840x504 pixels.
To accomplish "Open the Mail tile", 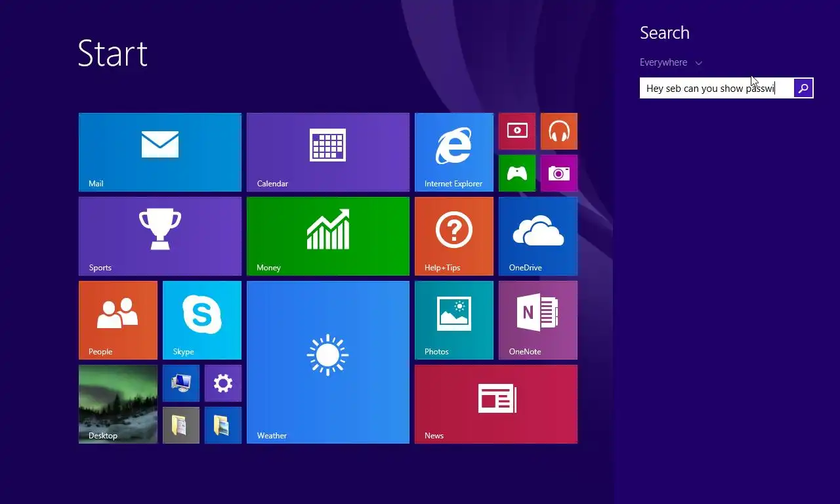I will [x=160, y=152].
